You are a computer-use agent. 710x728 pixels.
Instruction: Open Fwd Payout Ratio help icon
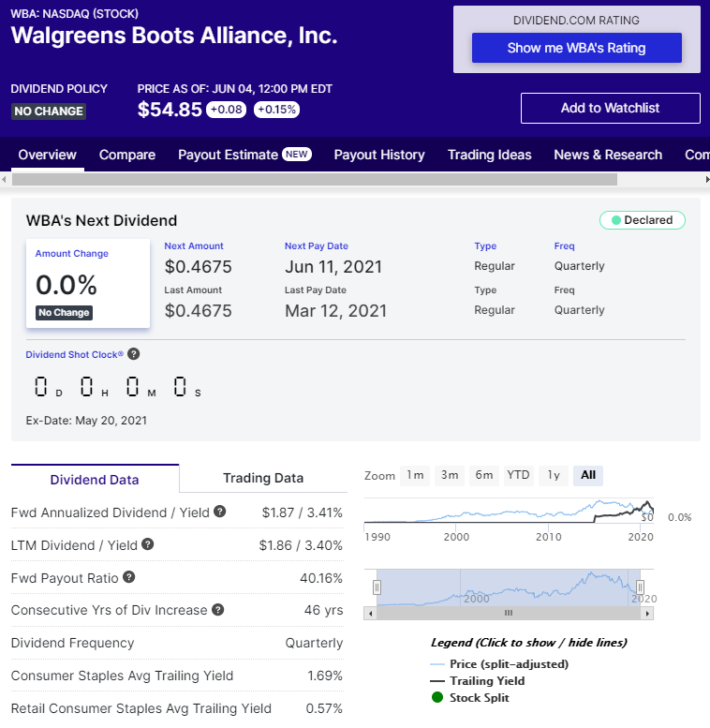click(x=129, y=577)
